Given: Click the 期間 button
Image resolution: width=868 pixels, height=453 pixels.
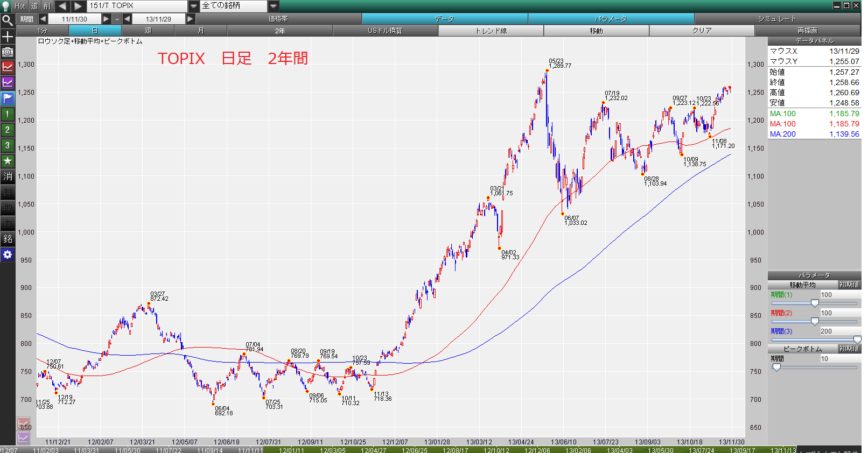Looking at the screenshot, I should tap(27, 19).
